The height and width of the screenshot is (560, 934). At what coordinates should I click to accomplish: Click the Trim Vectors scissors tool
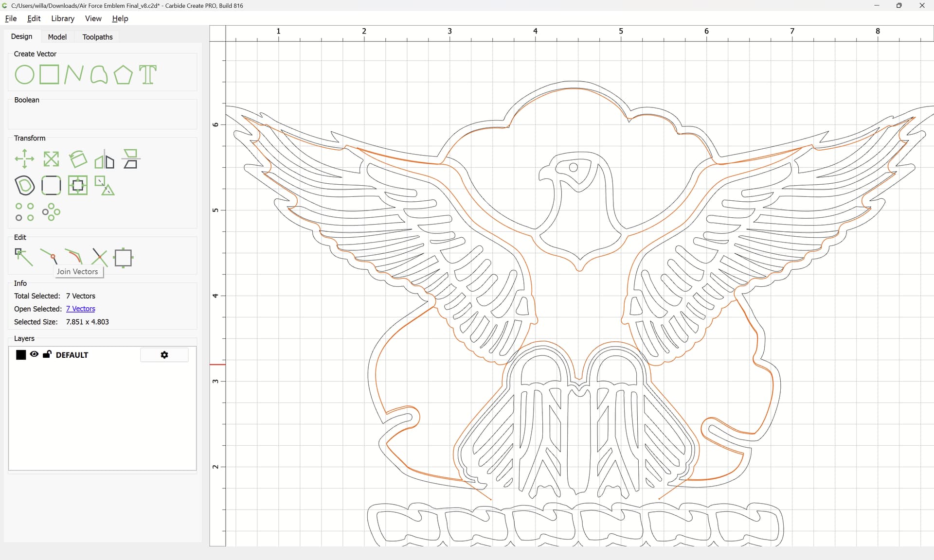[x=99, y=258]
